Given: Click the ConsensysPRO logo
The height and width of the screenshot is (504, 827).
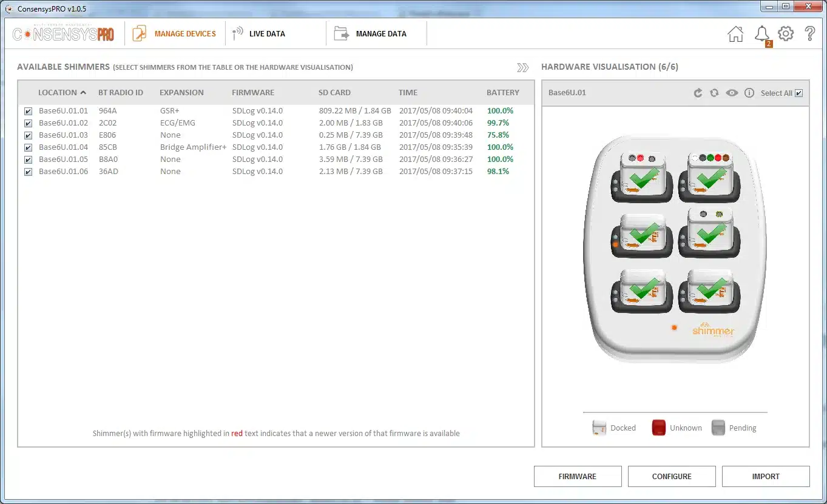Looking at the screenshot, I should [63, 35].
